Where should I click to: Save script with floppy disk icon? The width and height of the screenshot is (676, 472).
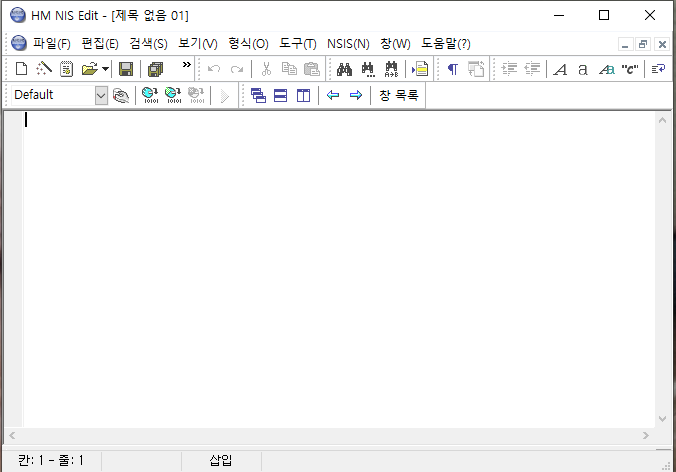pos(126,69)
